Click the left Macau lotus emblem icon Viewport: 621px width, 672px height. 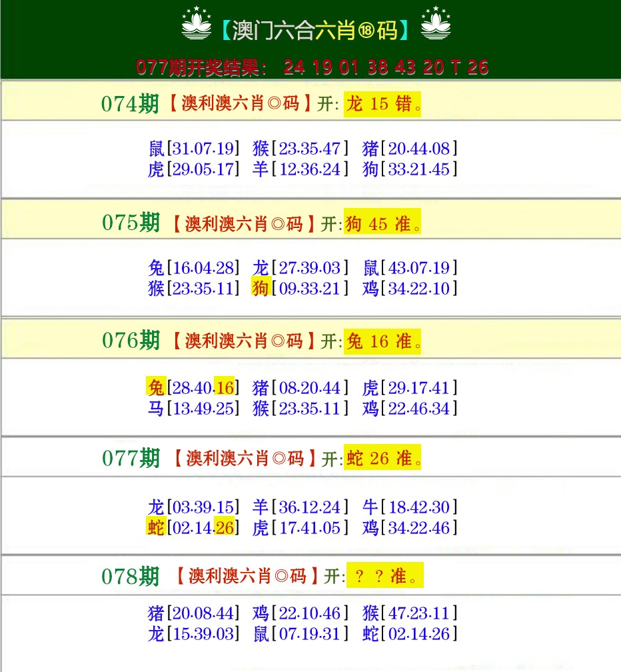[197, 26]
